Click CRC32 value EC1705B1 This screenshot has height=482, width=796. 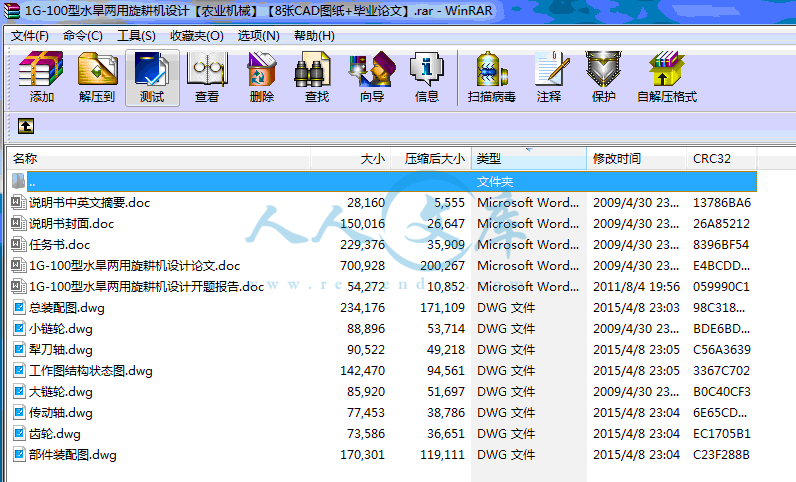click(x=722, y=434)
